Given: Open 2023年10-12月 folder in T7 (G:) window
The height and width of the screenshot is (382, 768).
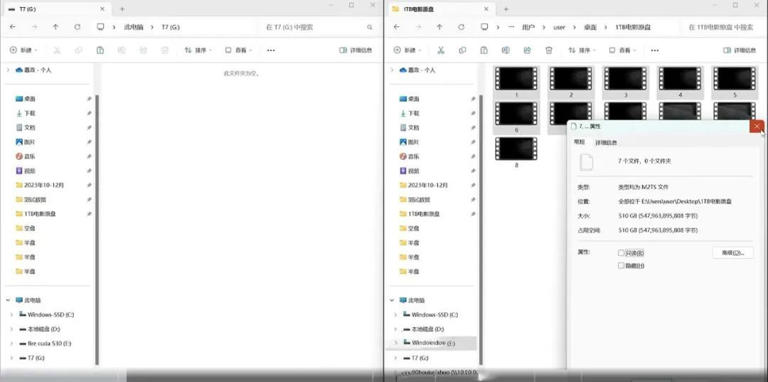Looking at the screenshot, I should click(x=40, y=185).
